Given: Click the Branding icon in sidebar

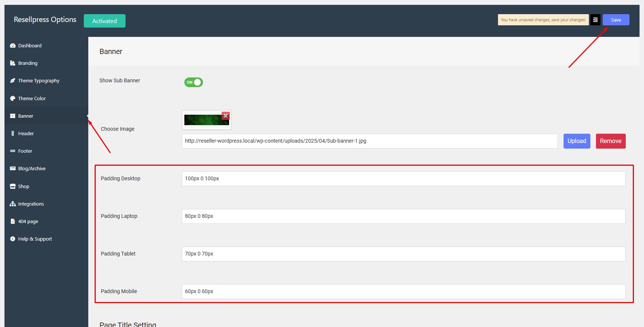Looking at the screenshot, I should click(13, 63).
